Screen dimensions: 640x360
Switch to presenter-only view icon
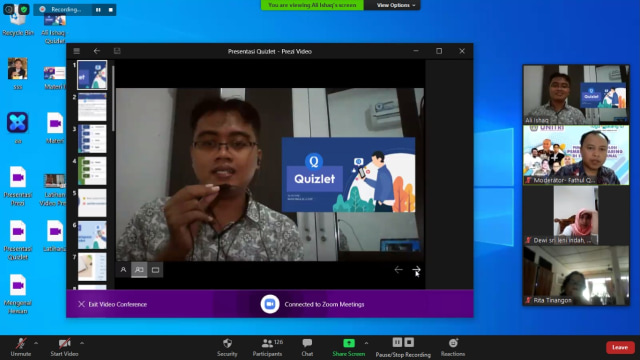coord(123,270)
